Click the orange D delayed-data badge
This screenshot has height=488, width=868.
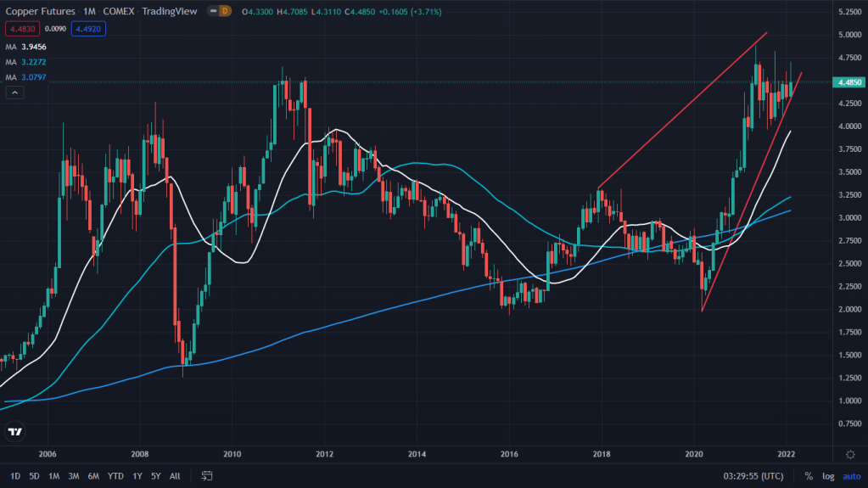click(223, 11)
